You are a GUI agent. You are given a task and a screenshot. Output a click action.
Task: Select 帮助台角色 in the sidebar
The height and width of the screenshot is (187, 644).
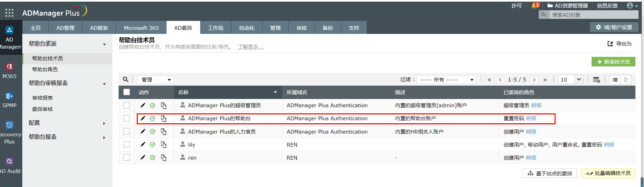(x=45, y=69)
